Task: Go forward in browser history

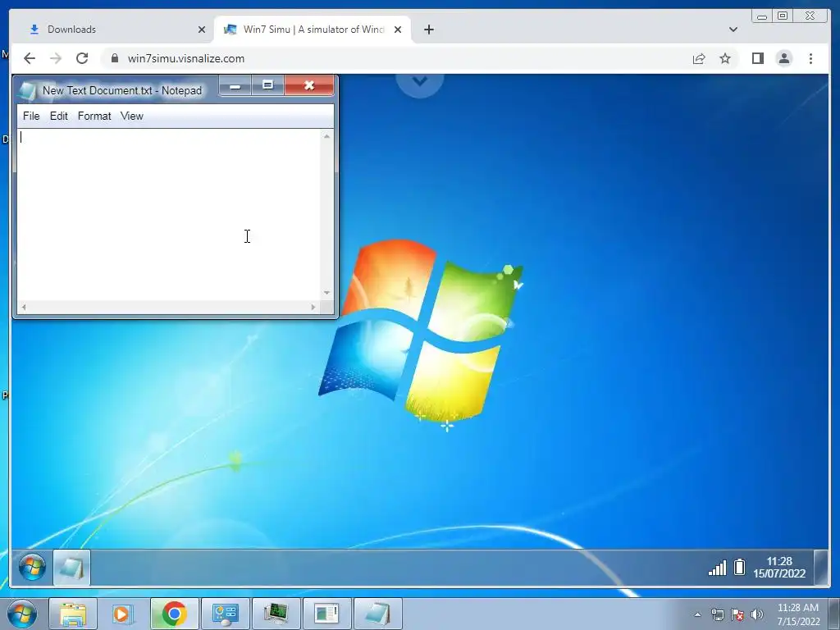Action: (x=56, y=58)
